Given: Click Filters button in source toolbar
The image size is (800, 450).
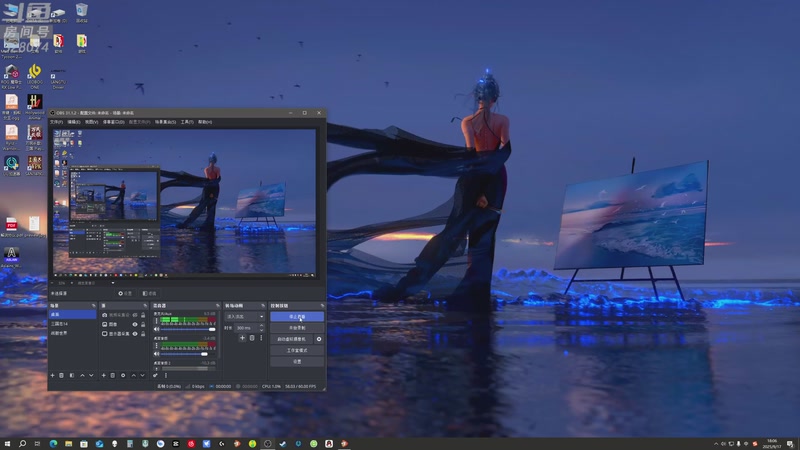Looking at the screenshot, I should coord(149,293).
